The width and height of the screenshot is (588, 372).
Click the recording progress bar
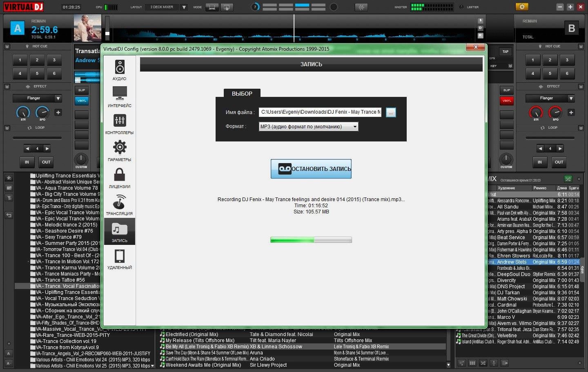(311, 240)
